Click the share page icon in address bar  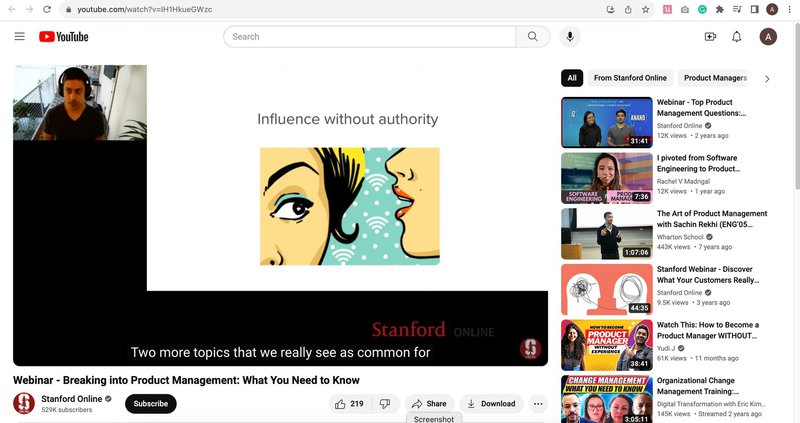(628, 9)
